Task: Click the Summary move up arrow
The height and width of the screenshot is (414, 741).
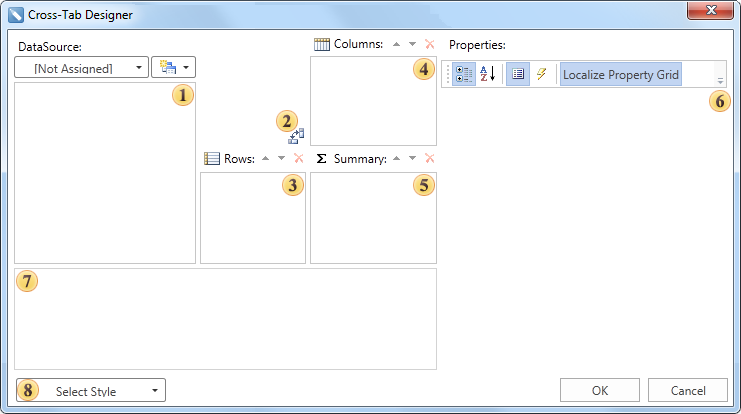Action: (x=395, y=158)
